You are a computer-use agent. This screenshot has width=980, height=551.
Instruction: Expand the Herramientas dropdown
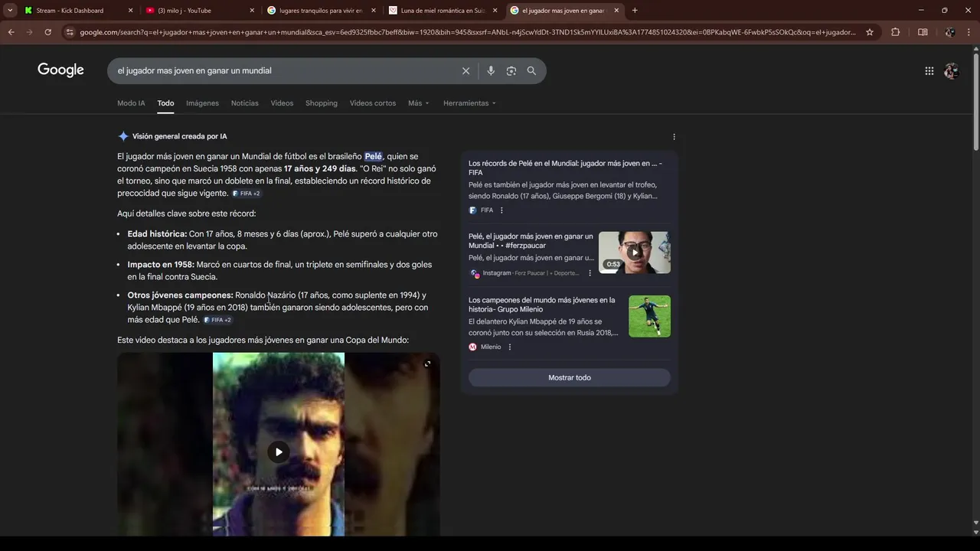(x=469, y=103)
